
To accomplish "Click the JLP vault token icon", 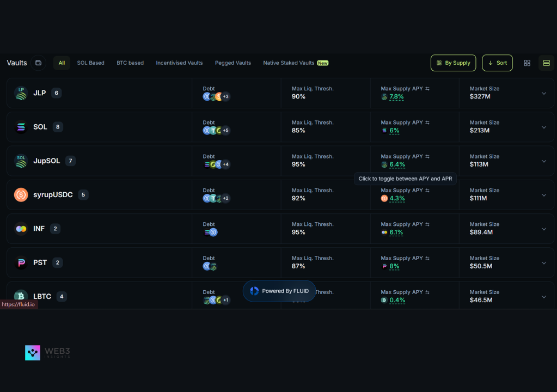I will tap(21, 93).
